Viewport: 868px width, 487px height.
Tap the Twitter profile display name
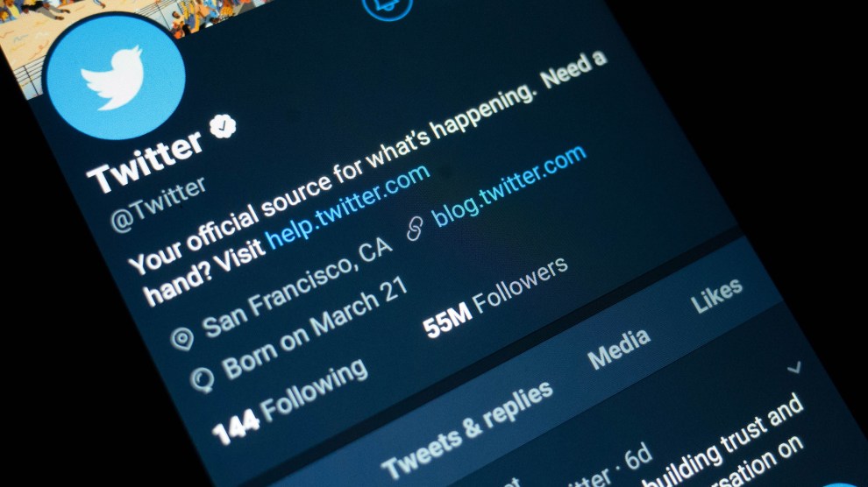[145, 161]
